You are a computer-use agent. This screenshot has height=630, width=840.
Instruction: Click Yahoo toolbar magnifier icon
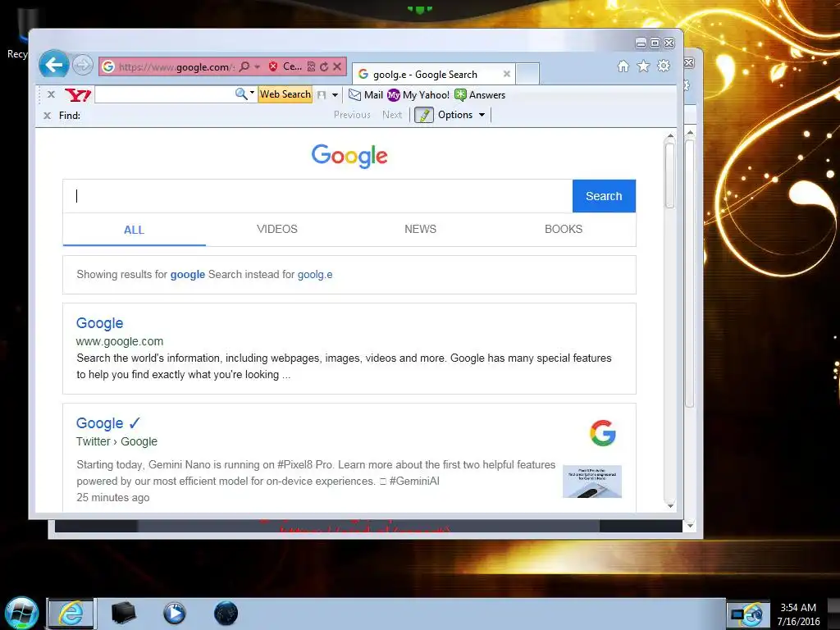pyautogui.click(x=241, y=94)
